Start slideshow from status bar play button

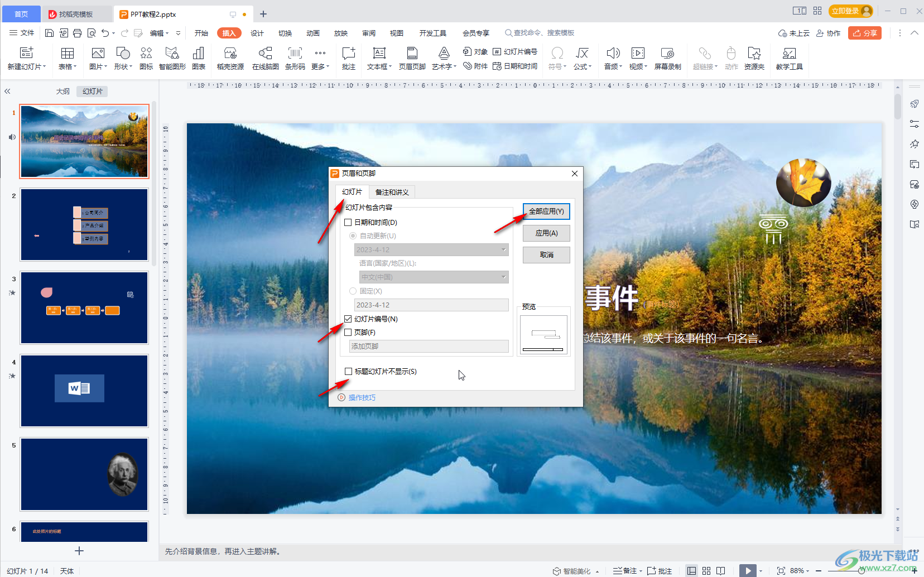(748, 570)
